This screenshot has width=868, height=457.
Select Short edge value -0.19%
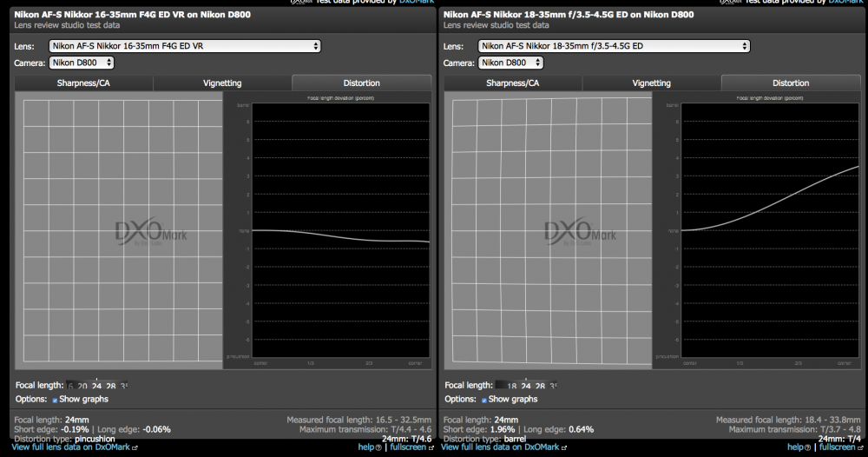click(74, 429)
